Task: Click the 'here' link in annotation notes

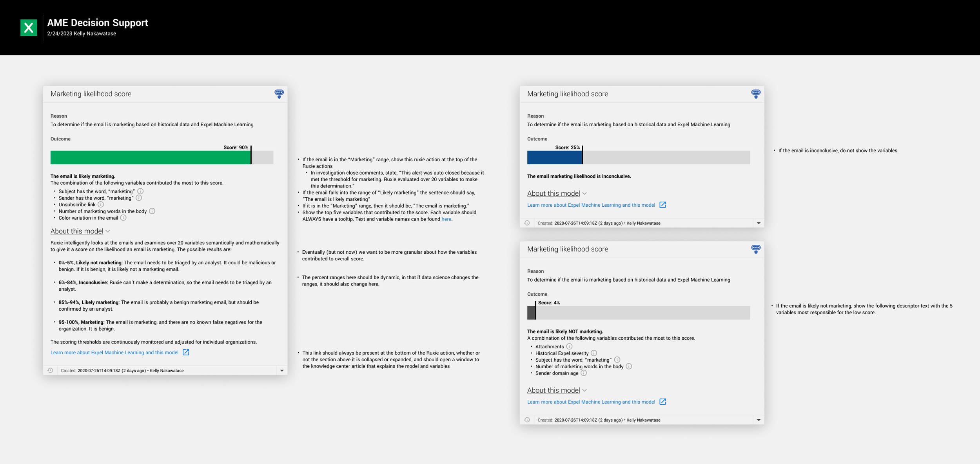Action: pyautogui.click(x=446, y=219)
